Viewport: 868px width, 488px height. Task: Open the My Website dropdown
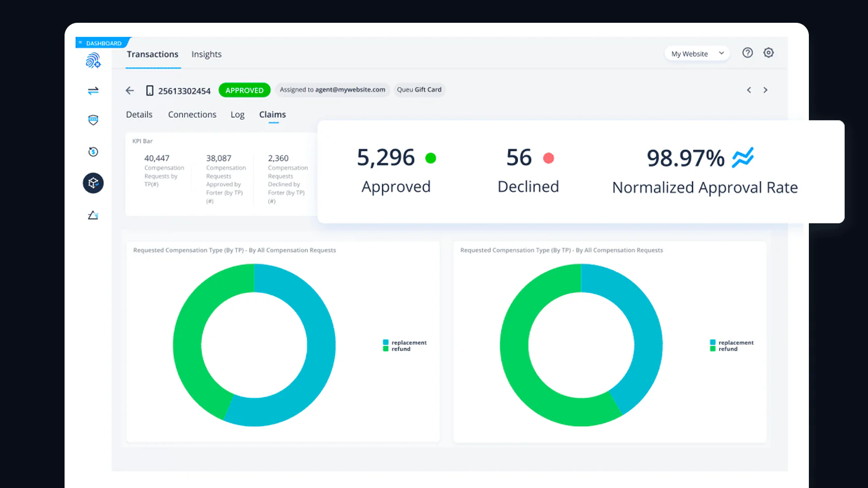pos(697,54)
